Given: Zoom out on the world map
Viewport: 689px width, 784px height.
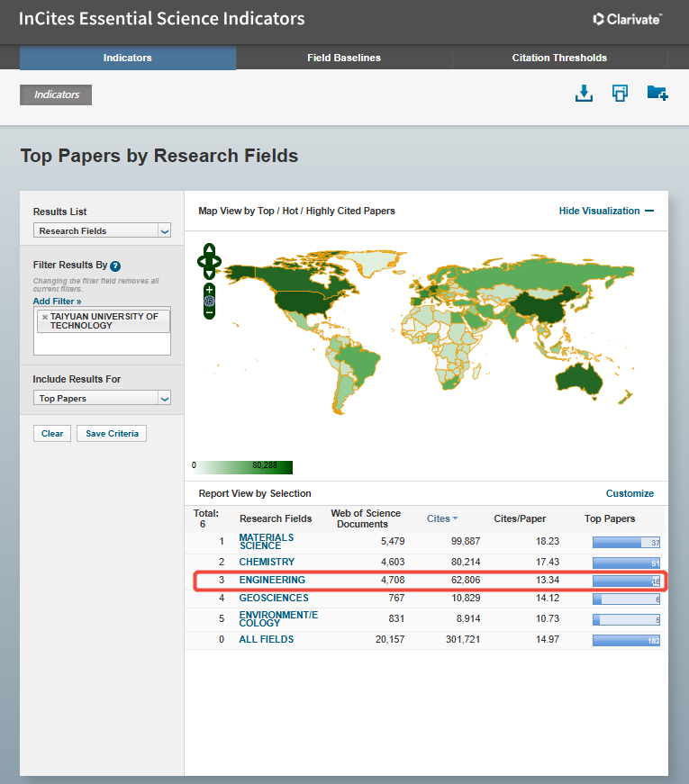Looking at the screenshot, I should (x=209, y=312).
